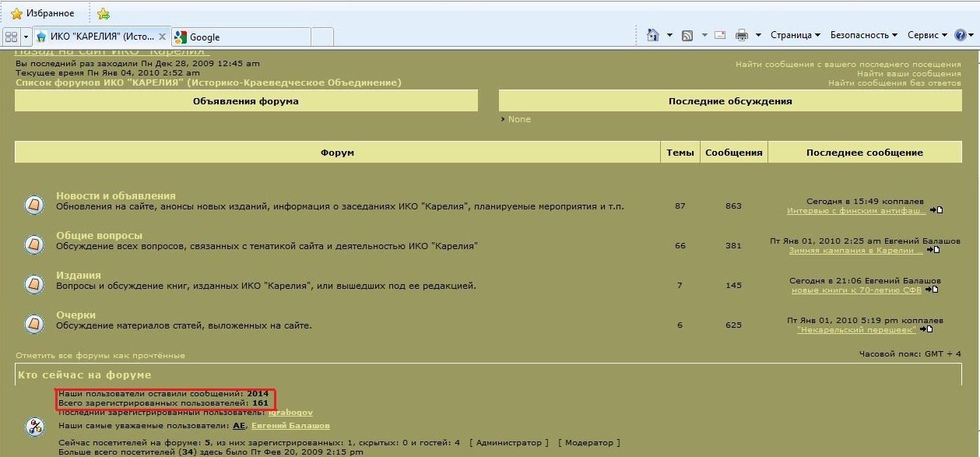Close the ИКО "КАРЕЛИЯ" tab
This screenshot has height=457, width=980.
(162, 37)
